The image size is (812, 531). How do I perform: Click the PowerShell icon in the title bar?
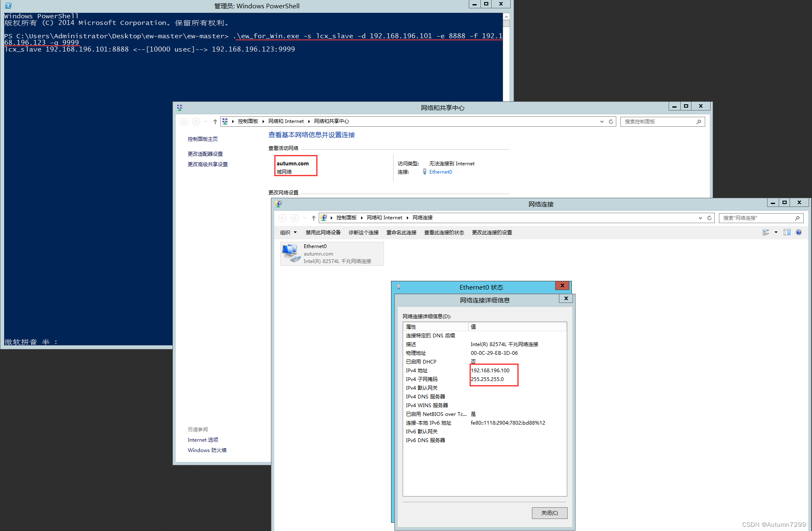coord(8,6)
